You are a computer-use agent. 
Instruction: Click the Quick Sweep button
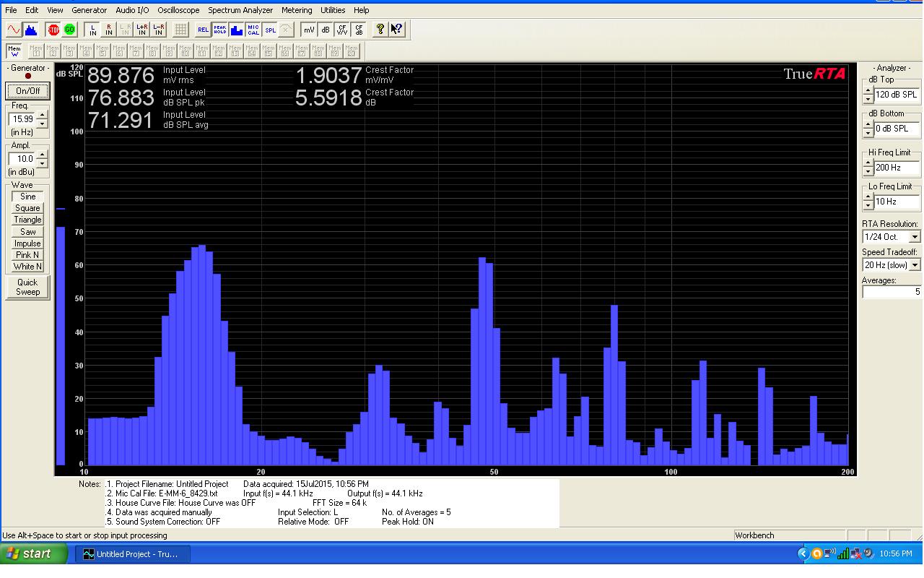click(27, 287)
